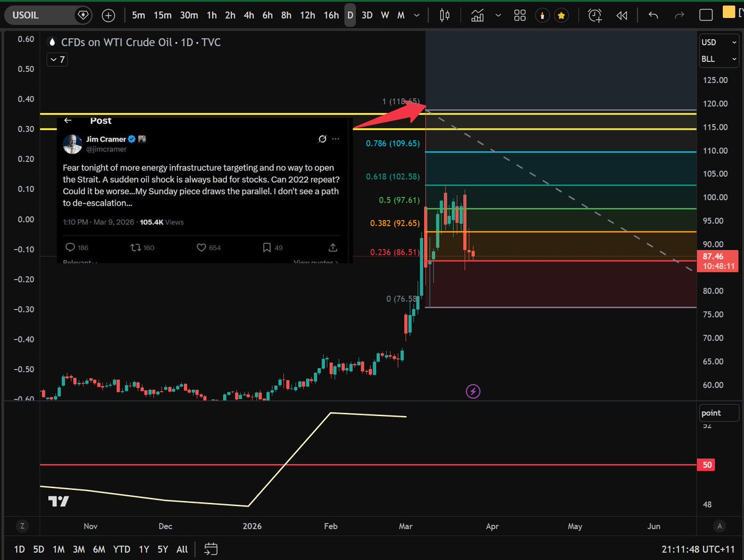Select the 30m interval
Image resolution: width=744 pixels, height=560 pixels.
(189, 16)
